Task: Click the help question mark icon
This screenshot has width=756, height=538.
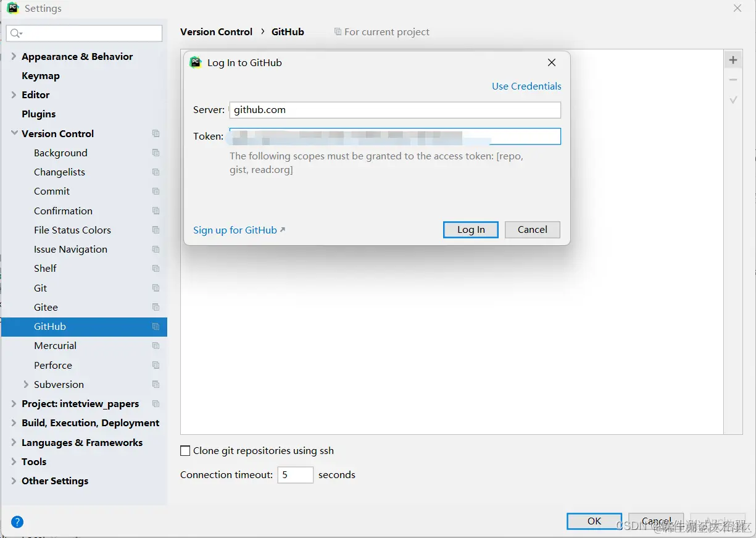Action: click(x=17, y=522)
